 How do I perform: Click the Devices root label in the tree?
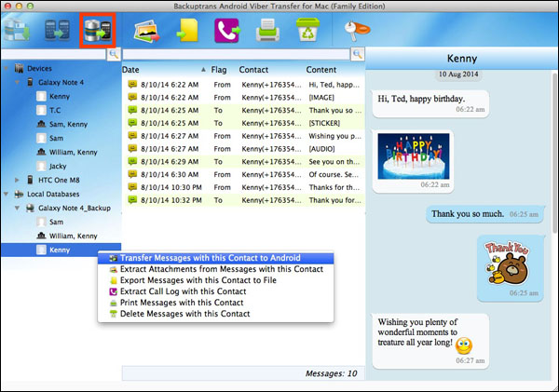click(x=39, y=68)
